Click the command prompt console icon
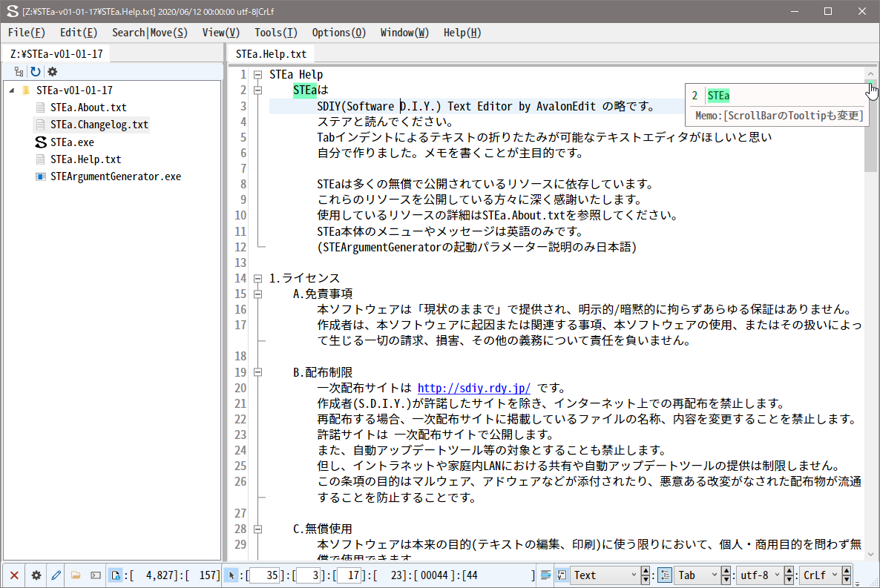Image resolution: width=880 pixels, height=588 pixels. (96, 575)
